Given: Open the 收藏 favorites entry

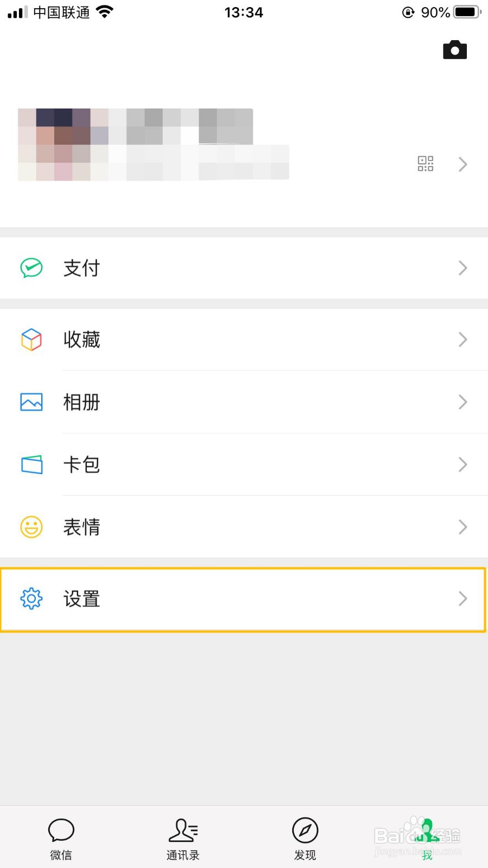Looking at the screenshot, I should point(244,339).
